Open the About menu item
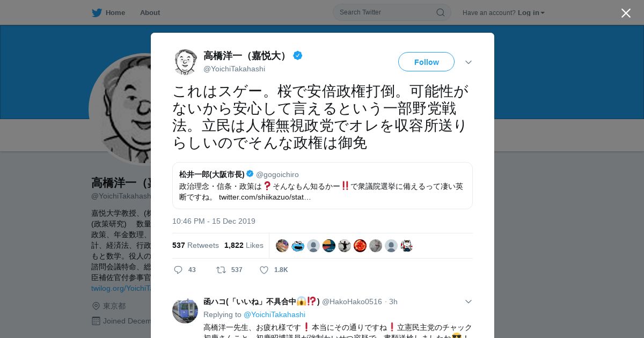Viewport: 644px width, 338px height. [x=150, y=13]
